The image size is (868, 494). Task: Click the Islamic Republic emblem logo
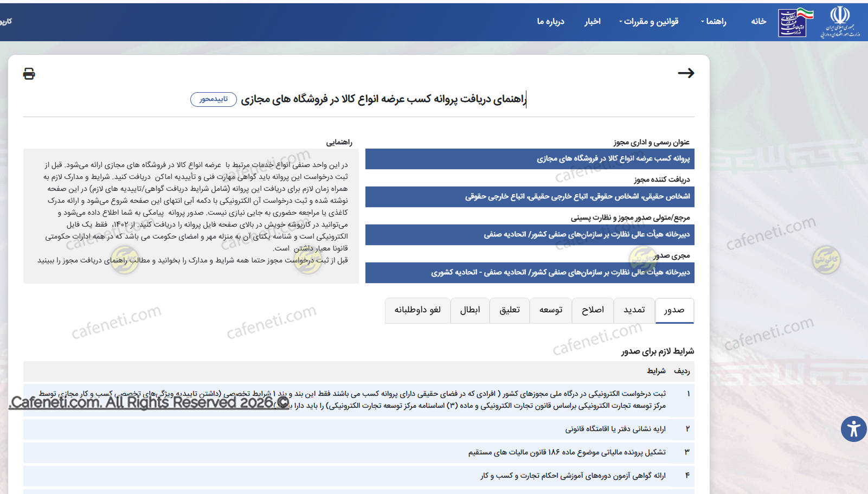click(x=840, y=22)
